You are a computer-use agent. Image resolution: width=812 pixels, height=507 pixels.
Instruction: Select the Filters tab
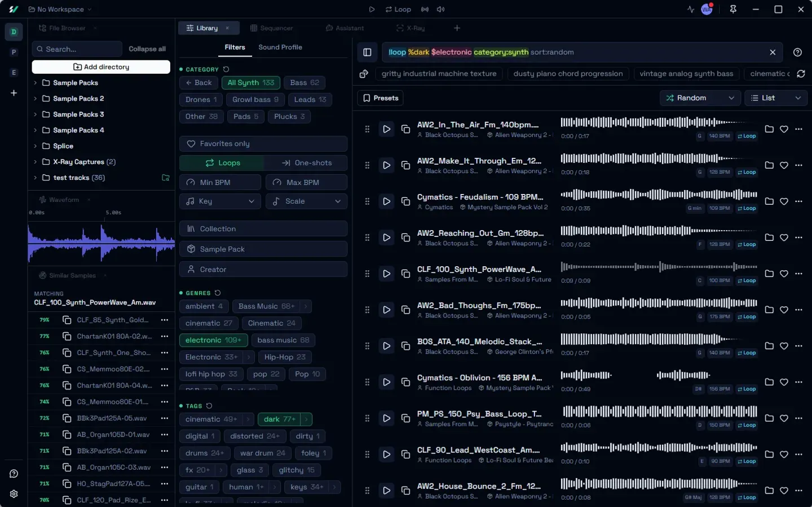tap(235, 47)
